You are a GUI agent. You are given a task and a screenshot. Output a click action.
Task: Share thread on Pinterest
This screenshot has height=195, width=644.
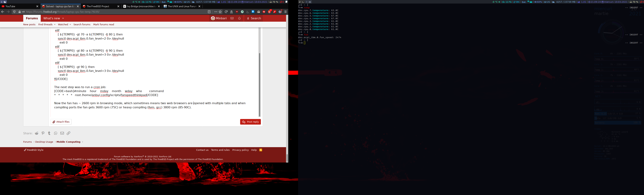coord(43,133)
